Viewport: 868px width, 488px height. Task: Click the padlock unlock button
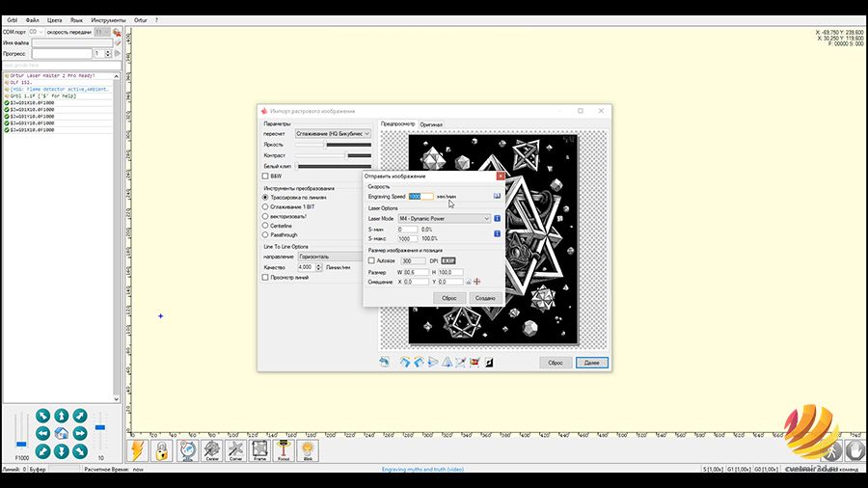point(162,451)
